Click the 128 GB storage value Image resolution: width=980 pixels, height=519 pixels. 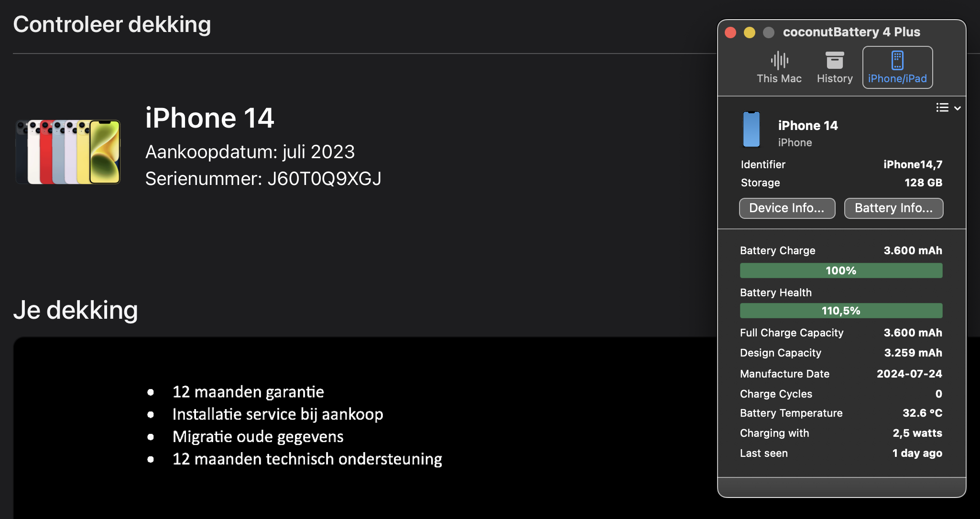point(923,183)
